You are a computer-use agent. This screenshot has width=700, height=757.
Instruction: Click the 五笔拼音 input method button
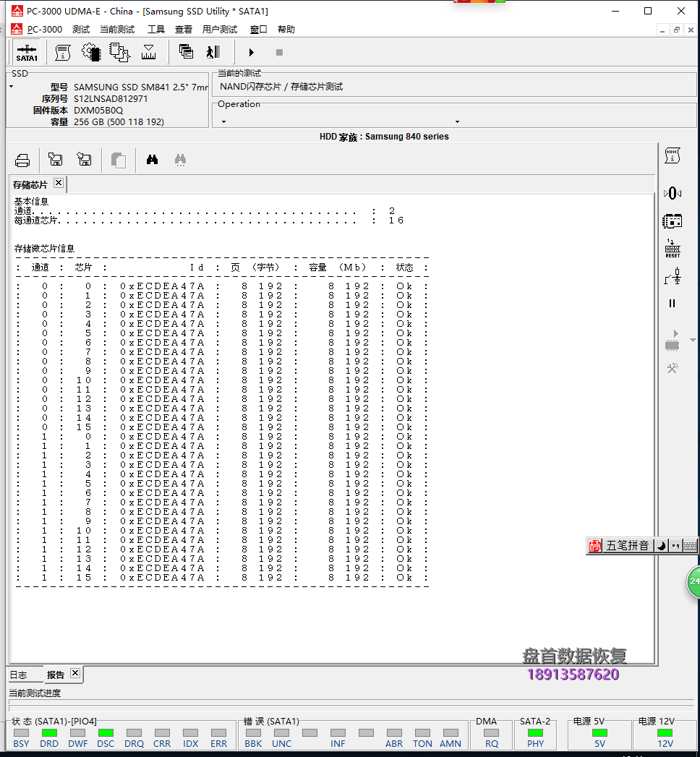[628, 546]
